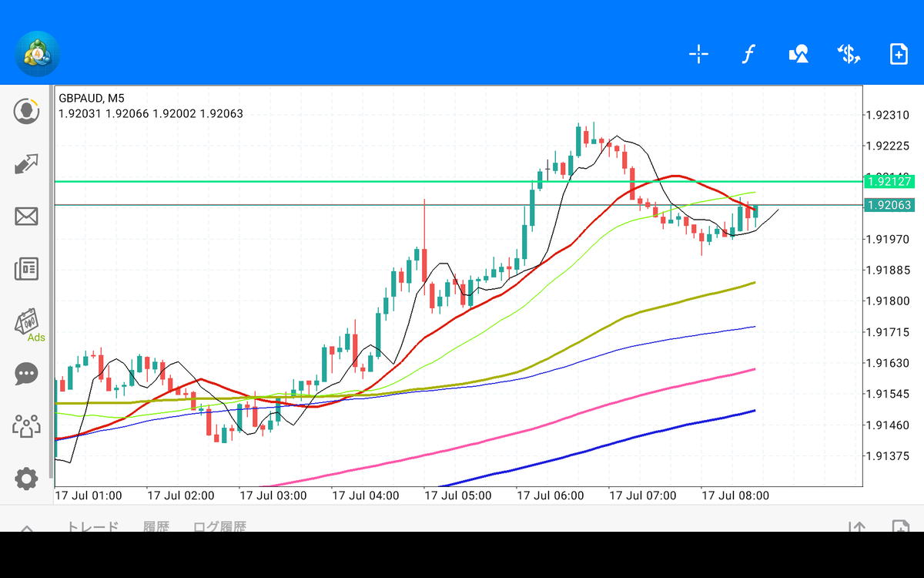This screenshot has height=578, width=924.
Task: Tap the GBPAUD, M5 chart title
Action: [x=91, y=98]
